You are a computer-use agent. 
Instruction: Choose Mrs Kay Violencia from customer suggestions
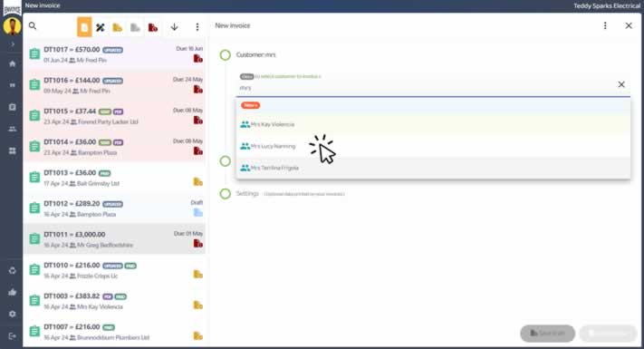pos(433,124)
